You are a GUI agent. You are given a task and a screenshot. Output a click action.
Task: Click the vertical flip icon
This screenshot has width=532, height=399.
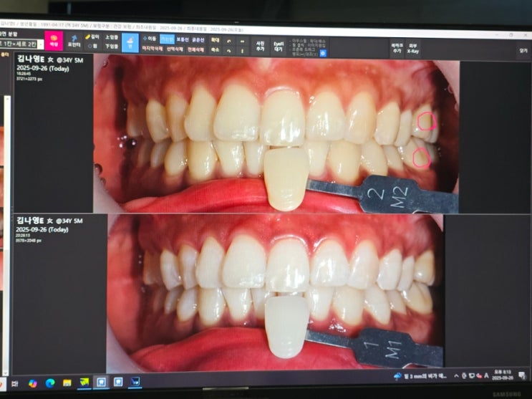[x=242, y=51]
